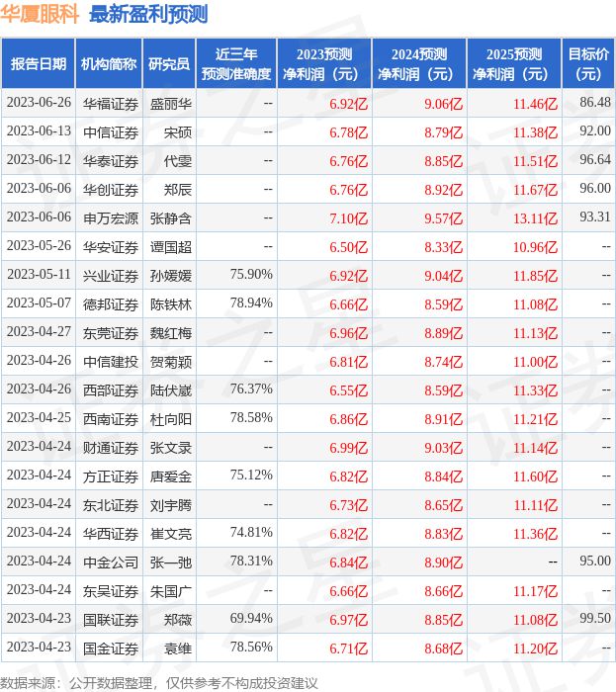Click researcher name 孙媛媛
616x692 pixels.
point(171,276)
